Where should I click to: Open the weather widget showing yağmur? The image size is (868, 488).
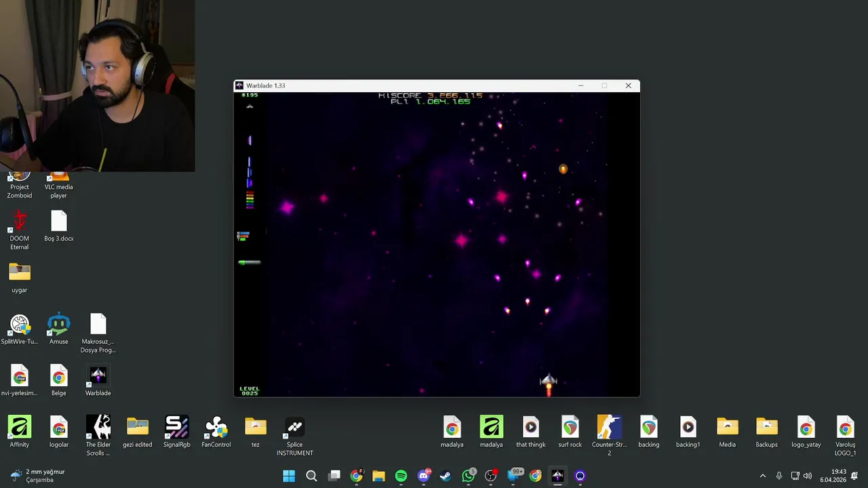[x=38, y=476]
